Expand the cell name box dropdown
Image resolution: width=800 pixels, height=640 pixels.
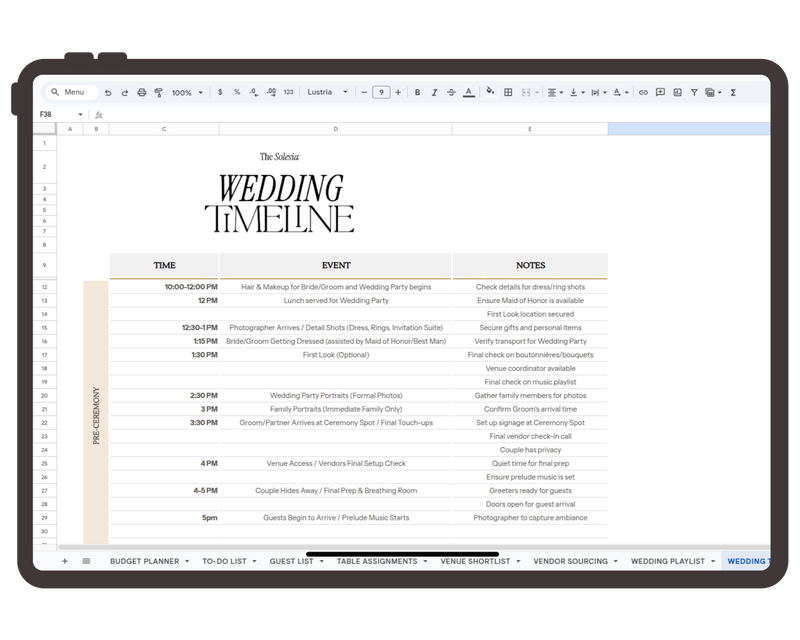81,114
